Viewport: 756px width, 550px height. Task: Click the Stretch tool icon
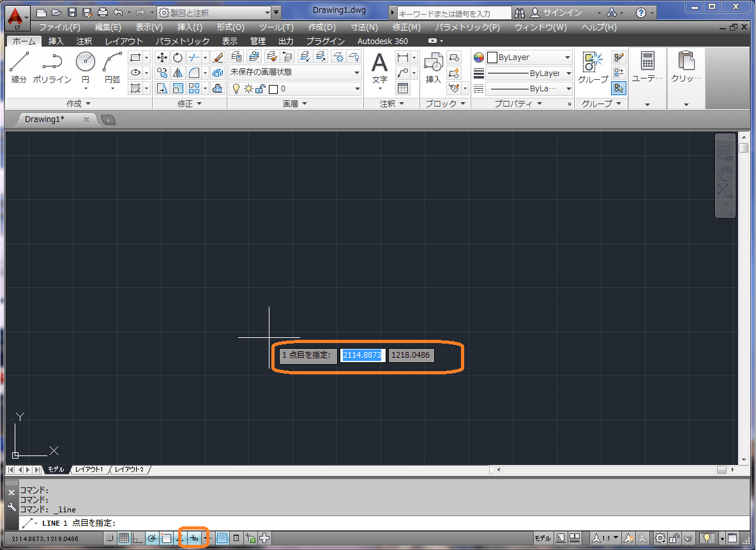(x=162, y=88)
